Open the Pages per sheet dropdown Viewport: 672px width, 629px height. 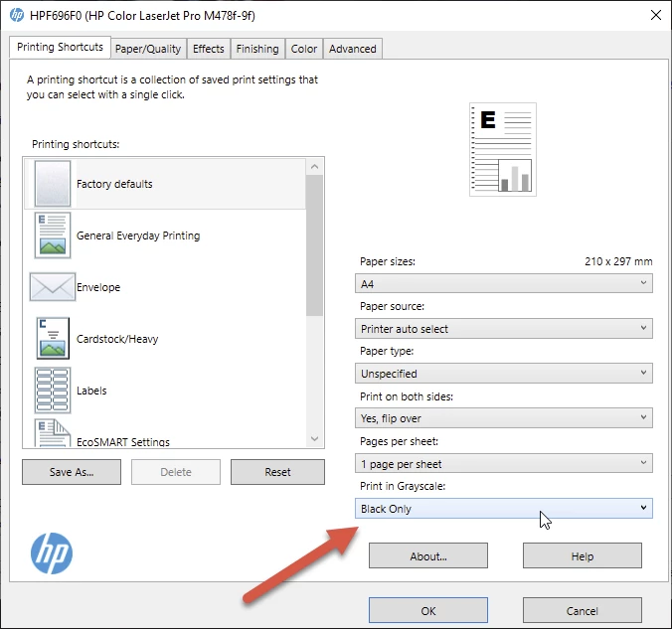coord(504,463)
